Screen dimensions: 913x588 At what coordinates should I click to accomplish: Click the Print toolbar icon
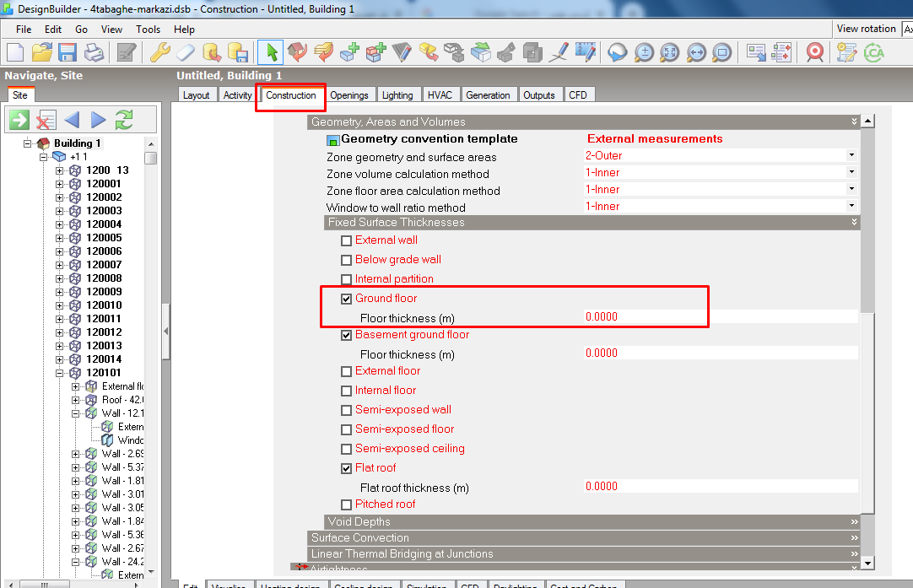point(94,52)
